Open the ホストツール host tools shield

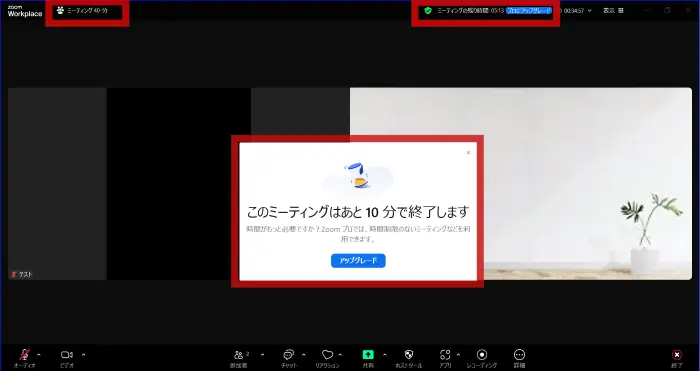click(x=408, y=354)
